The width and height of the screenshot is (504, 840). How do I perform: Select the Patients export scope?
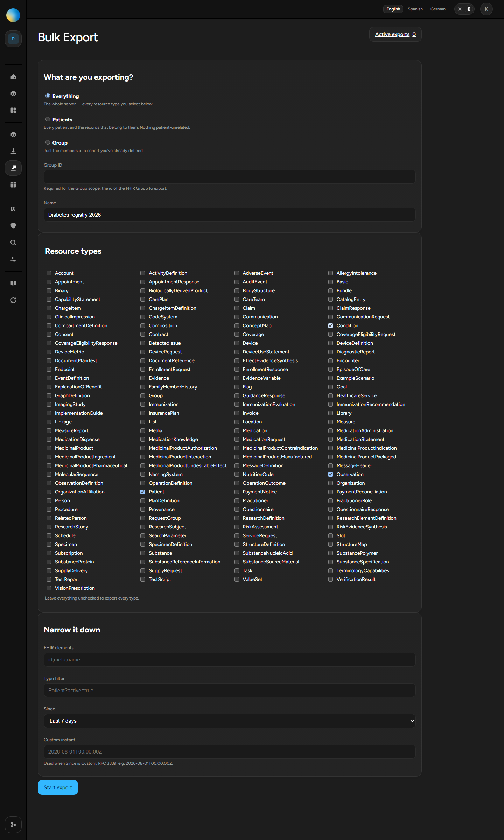tap(48, 119)
